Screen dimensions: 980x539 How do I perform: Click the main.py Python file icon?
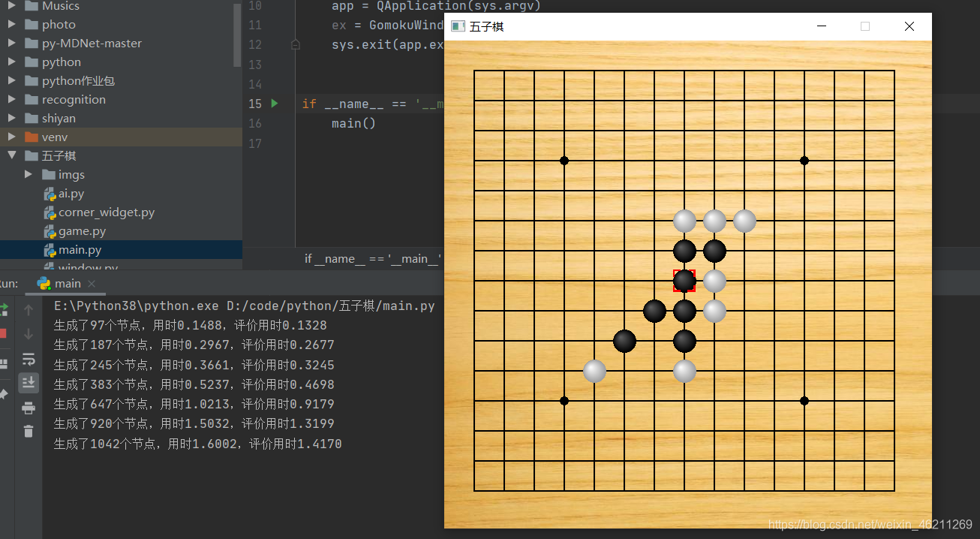pyautogui.click(x=50, y=250)
